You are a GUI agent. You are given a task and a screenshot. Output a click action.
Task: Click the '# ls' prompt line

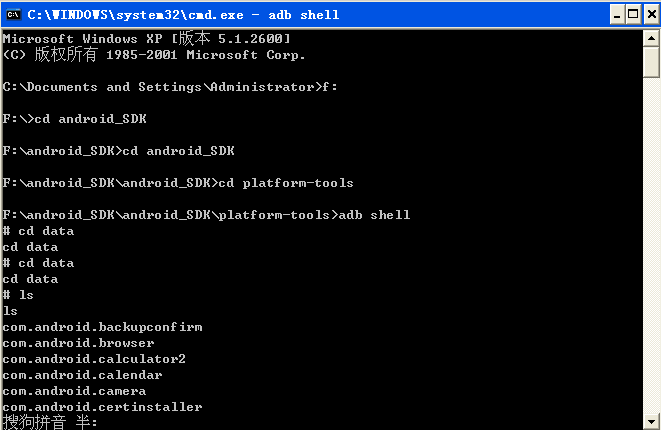[18, 295]
